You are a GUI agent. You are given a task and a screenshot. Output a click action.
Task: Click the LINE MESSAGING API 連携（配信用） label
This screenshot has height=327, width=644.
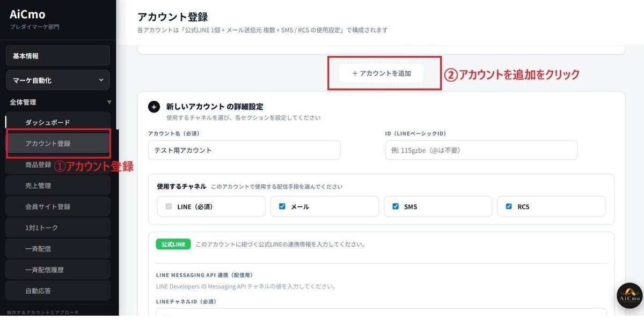[x=204, y=275]
